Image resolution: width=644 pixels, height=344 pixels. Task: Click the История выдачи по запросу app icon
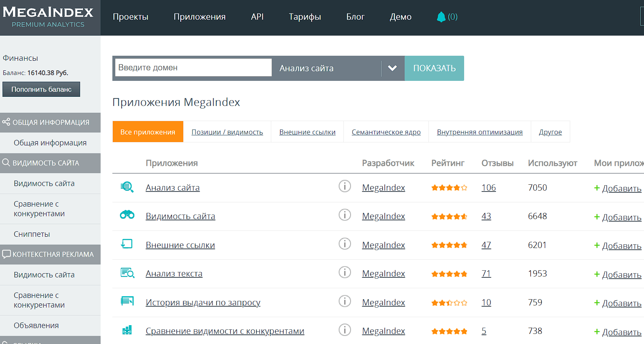127,301
